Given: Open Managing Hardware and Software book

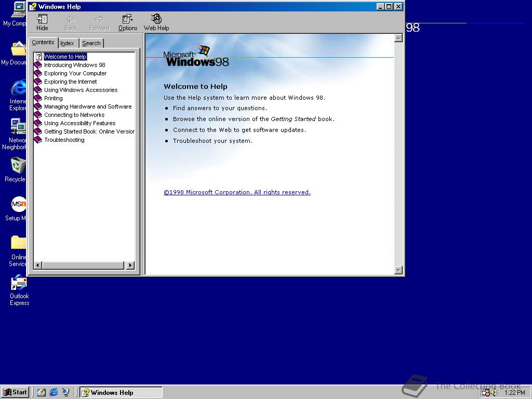Looking at the screenshot, I should [88, 107].
